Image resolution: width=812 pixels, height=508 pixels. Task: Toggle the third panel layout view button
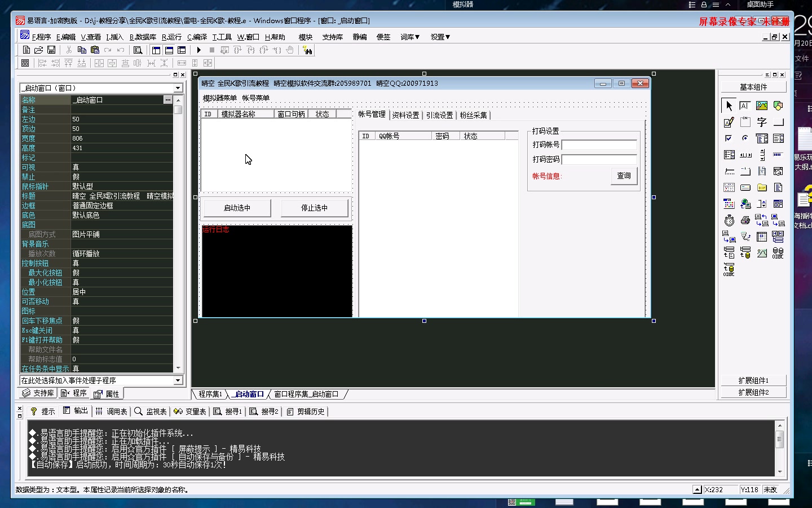click(182, 50)
